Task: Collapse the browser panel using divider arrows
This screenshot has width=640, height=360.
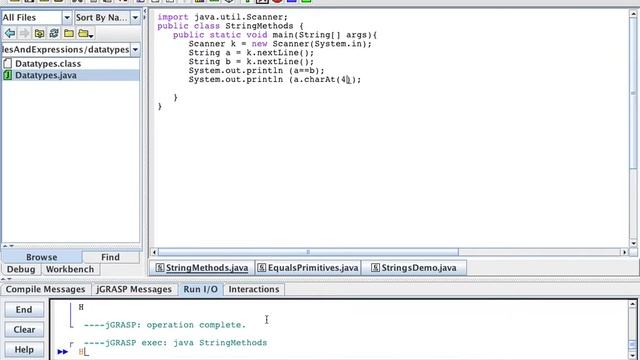Action: click(145, 14)
